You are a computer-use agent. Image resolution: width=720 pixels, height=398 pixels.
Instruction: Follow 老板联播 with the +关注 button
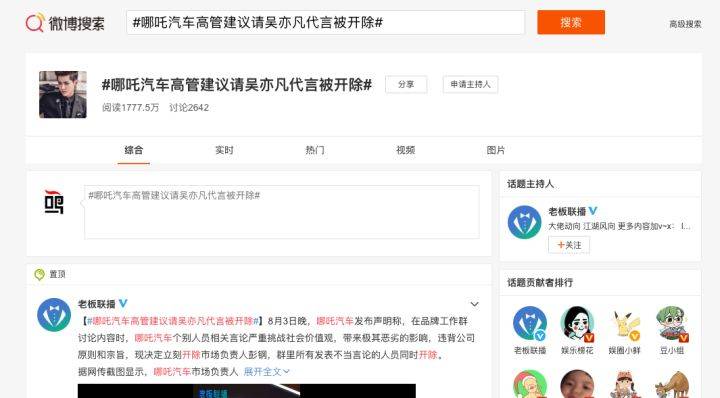point(569,245)
